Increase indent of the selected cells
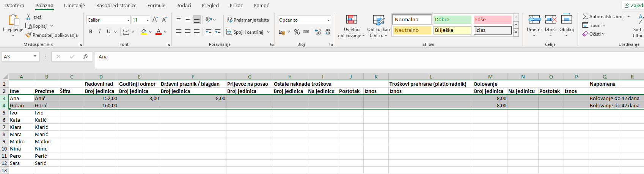Screen dimensions: 644x174 click(218, 32)
